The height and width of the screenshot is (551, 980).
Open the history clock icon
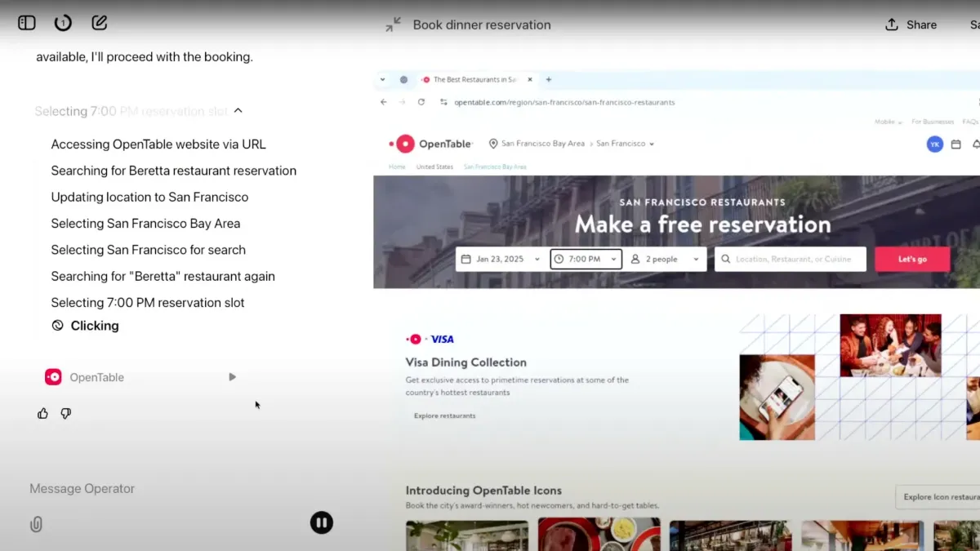coord(63,23)
